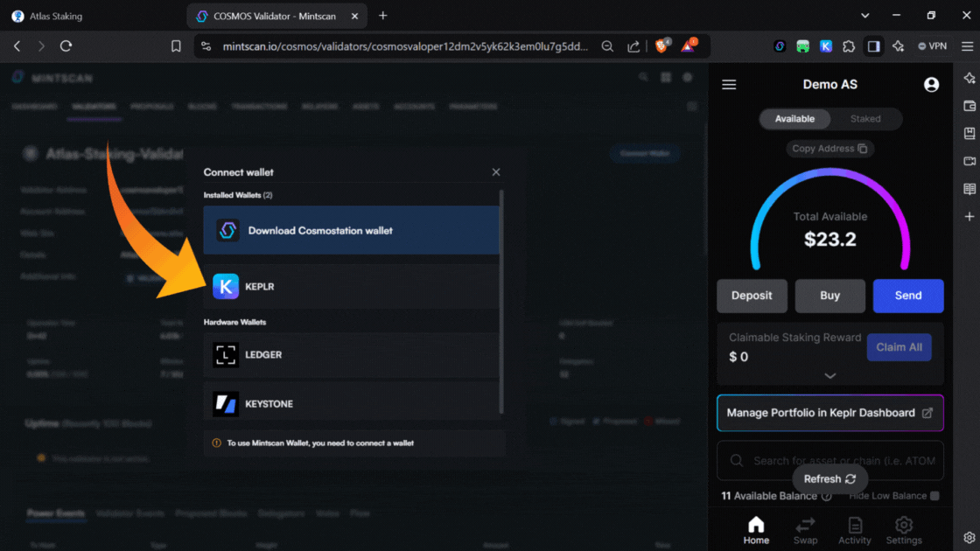Click the Send button

[907, 296]
